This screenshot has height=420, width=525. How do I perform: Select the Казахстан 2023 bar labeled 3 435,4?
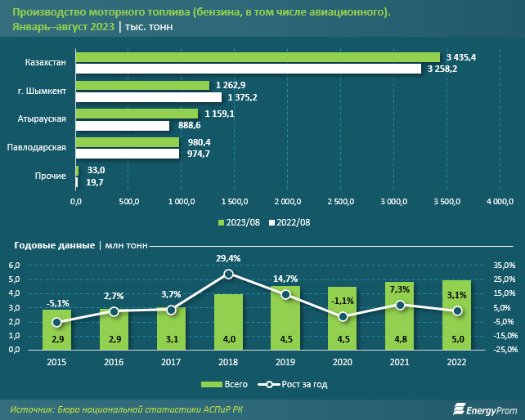click(x=258, y=57)
